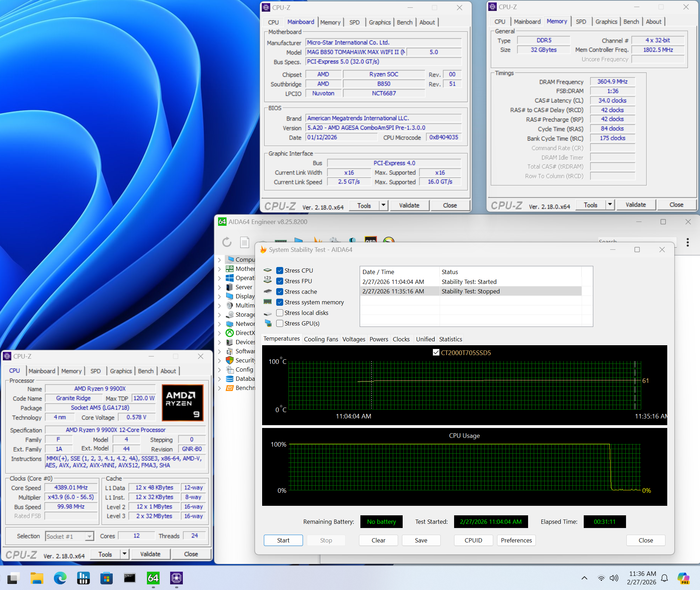Open the Statistics tab in stability test

[451, 339]
